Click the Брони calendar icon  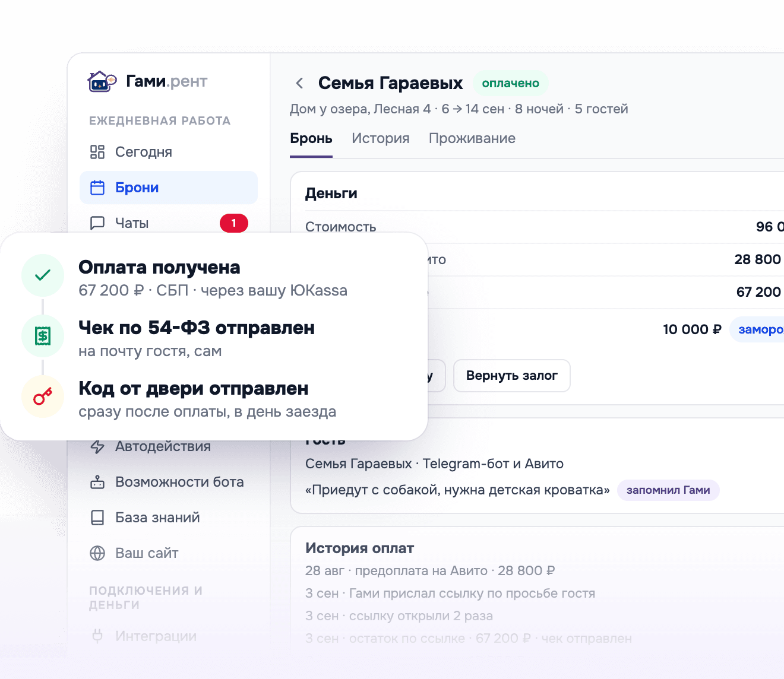97,188
